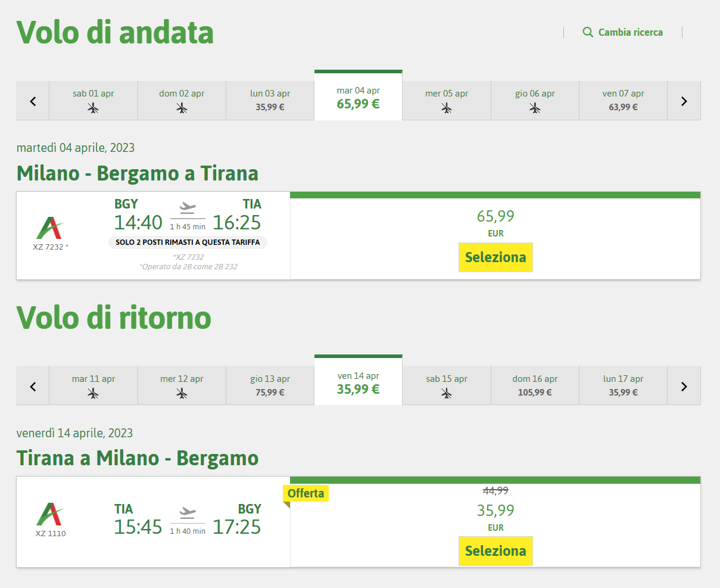Show later return dates with right arrow
The width and height of the screenshot is (720, 588).
click(x=684, y=386)
